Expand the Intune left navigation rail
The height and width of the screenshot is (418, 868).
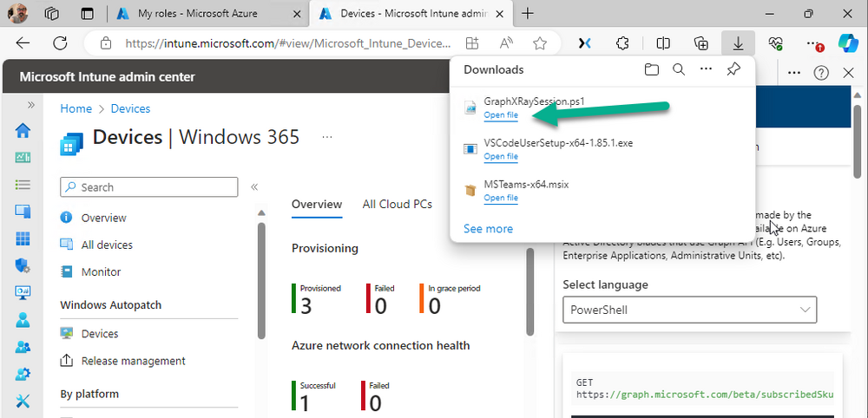[x=31, y=104]
